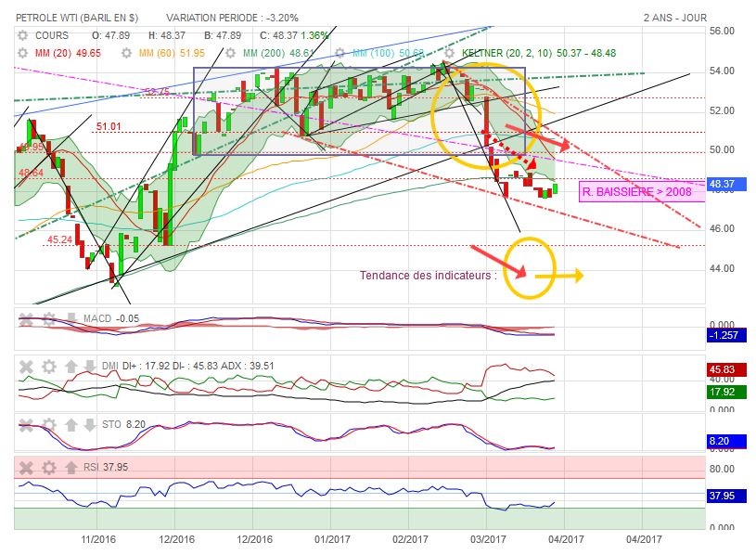Open settings gear for MM (100)

pos(340,53)
